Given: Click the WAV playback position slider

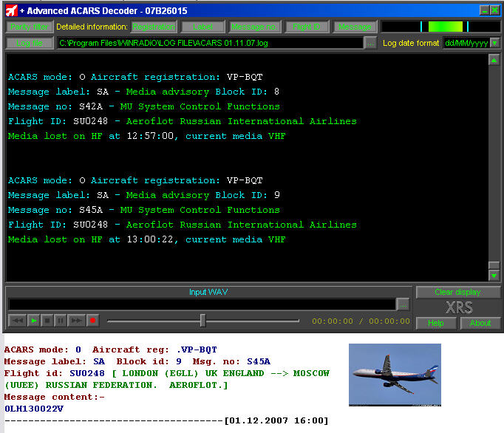Looking at the screenshot, I should (x=202, y=321).
